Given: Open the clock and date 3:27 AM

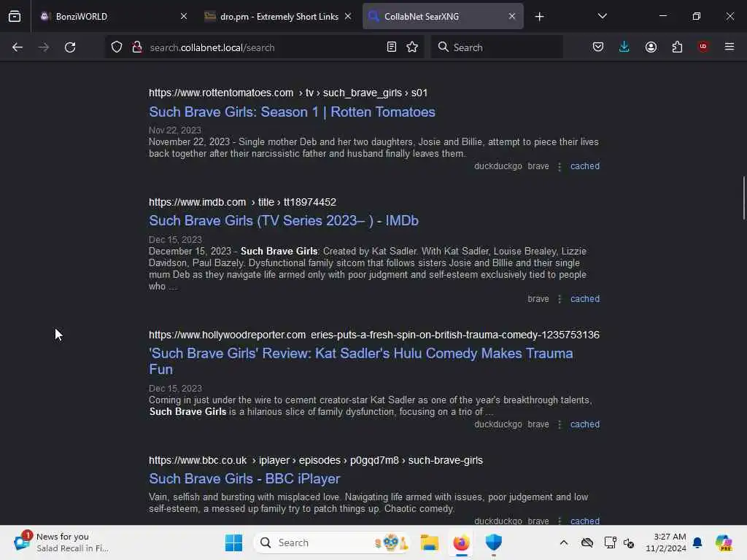Looking at the screenshot, I should click(666, 542).
